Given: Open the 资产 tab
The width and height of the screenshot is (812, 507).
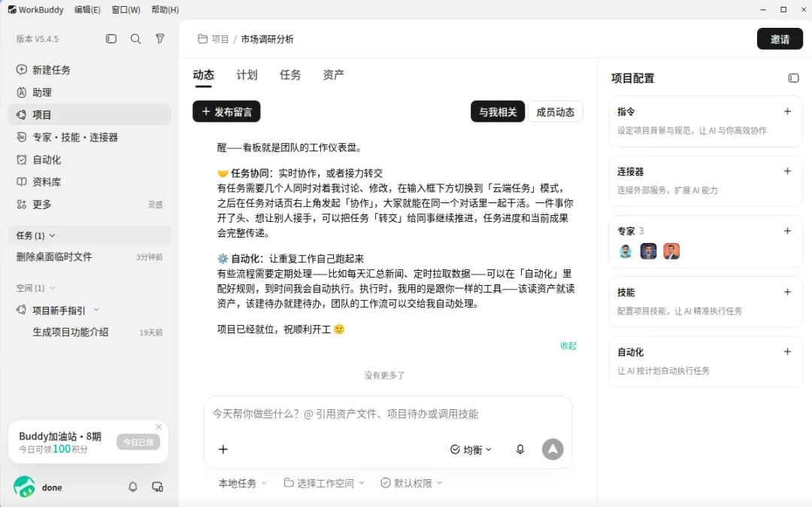Looking at the screenshot, I should pyautogui.click(x=334, y=75).
